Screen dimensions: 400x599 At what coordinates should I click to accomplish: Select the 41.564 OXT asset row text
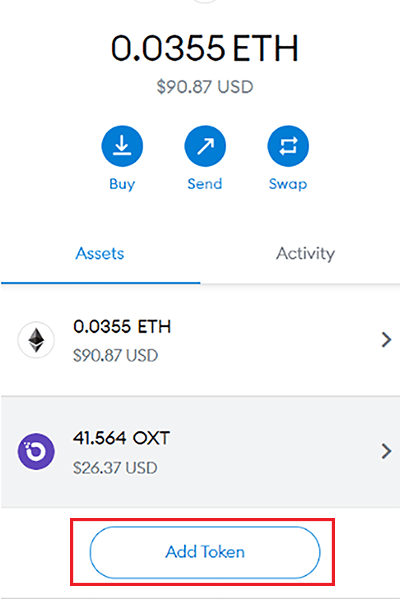point(121,438)
